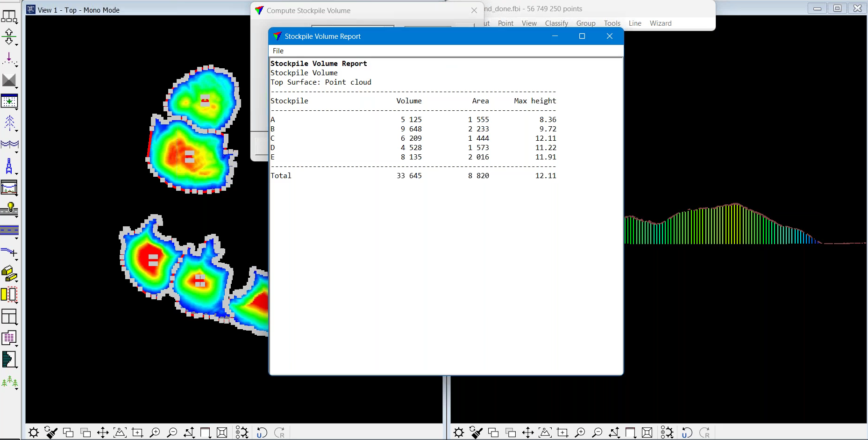The width and height of the screenshot is (868, 440).
Task: Open the window layout tool in sidebar
Action: [9, 317]
